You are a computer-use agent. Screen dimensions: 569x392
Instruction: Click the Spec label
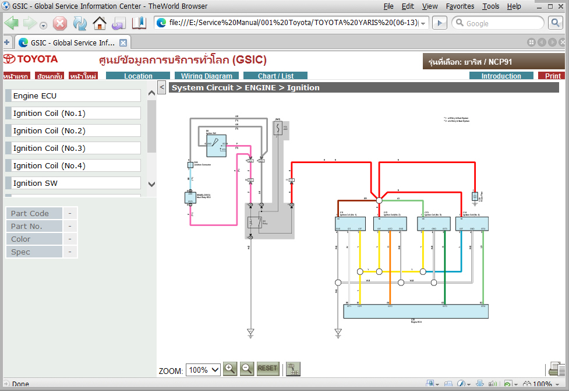[34, 252]
